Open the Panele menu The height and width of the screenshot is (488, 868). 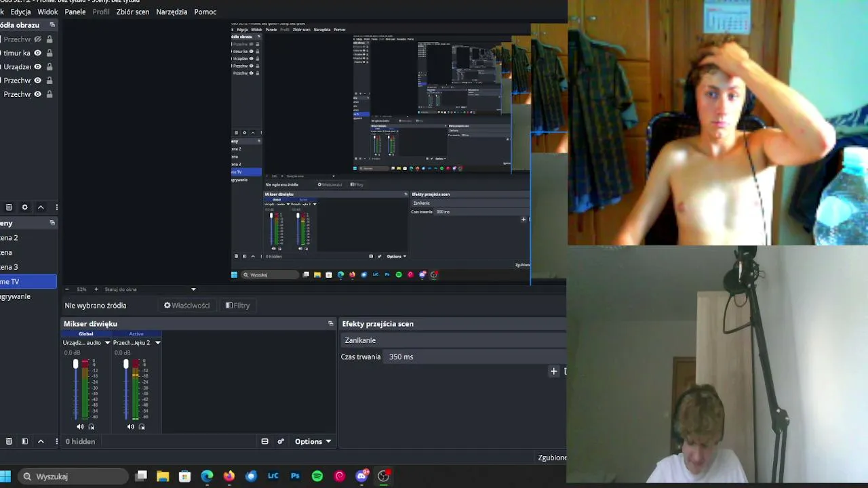[x=75, y=12]
